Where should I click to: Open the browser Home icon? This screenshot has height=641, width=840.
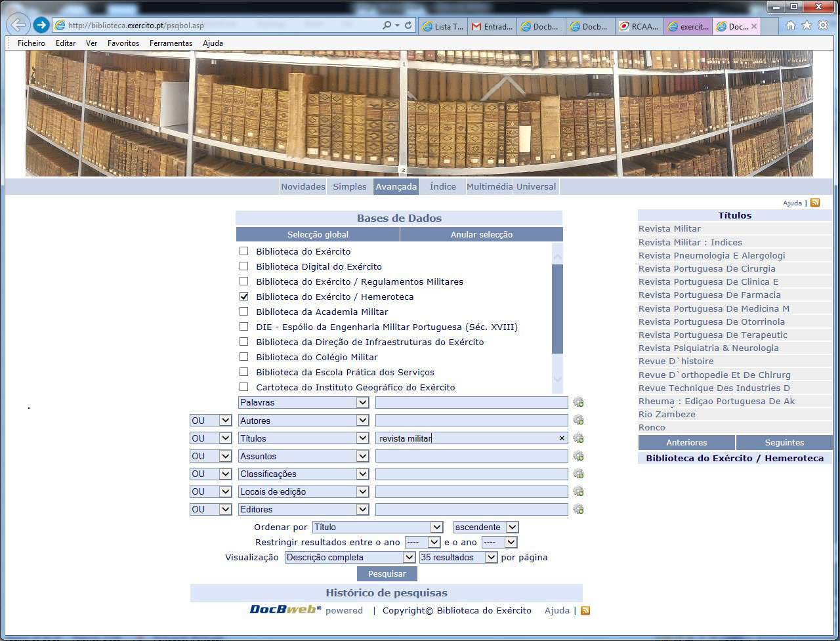(791, 26)
